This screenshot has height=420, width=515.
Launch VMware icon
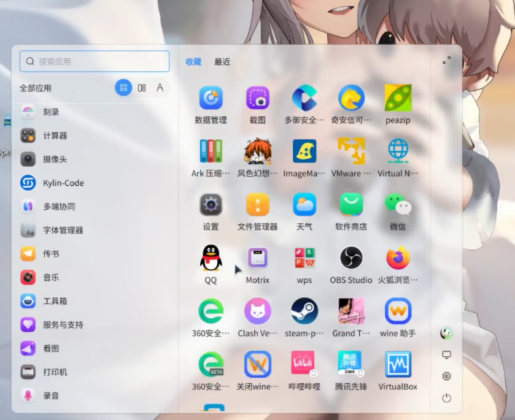351,151
